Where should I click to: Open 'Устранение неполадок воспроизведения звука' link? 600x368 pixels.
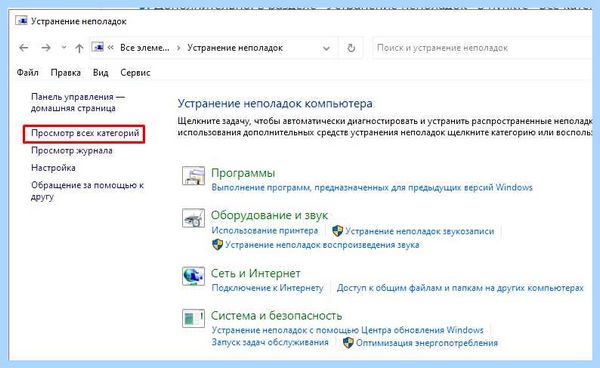(322, 245)
